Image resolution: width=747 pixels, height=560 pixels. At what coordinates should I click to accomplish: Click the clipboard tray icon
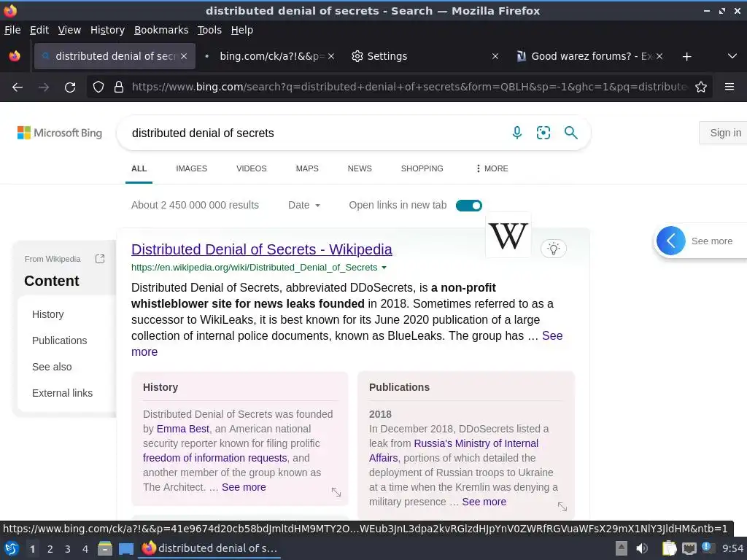pyautogui.click(x=669, y=548)
